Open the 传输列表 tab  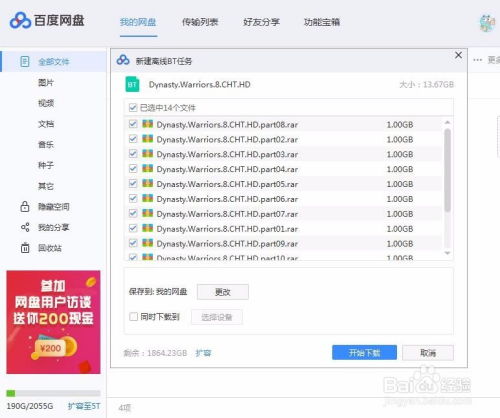pyautogui.click(x=200, y=22)
